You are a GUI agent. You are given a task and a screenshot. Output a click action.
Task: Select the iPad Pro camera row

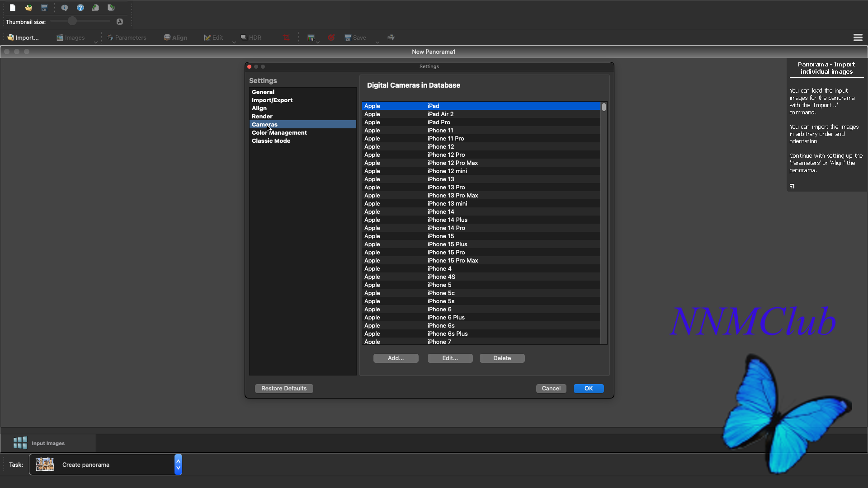point(481,122)
